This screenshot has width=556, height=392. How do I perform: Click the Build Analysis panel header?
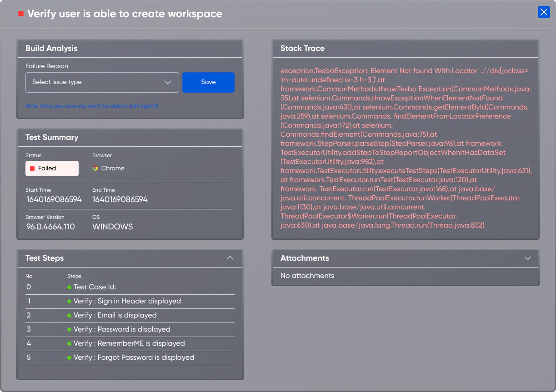click(130, 49)
